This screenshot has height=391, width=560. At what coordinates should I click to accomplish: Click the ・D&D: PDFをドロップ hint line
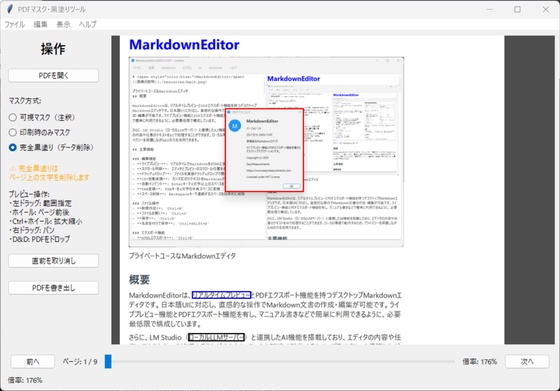coord(40,239)
